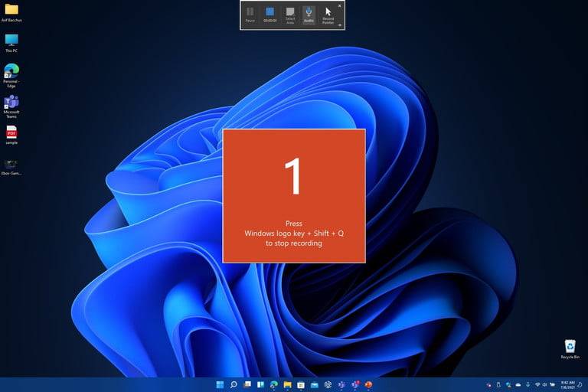Open Settings gear icon in taskbar
Image resolution: width=588 pixels, height=392 pixels.
[x=328, y=384]
